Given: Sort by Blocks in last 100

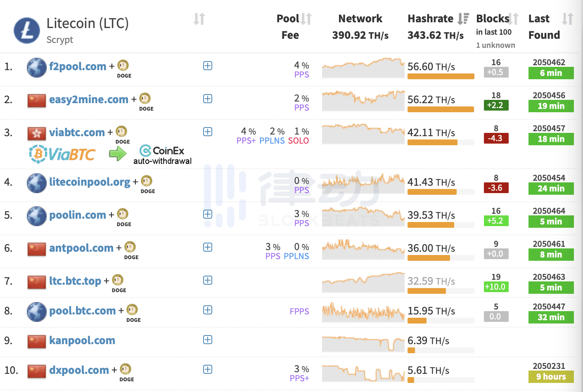Looking at the screenshot, I should (x=513, y=19).
